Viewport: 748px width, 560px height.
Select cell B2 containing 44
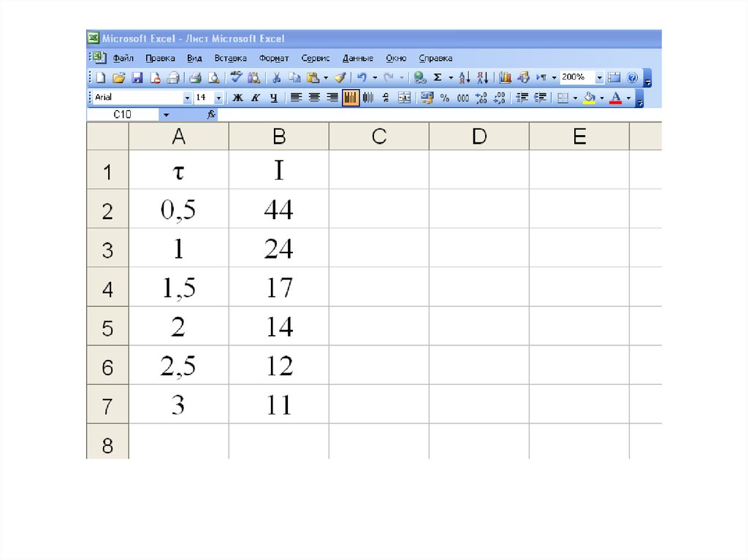coord(278,209)
